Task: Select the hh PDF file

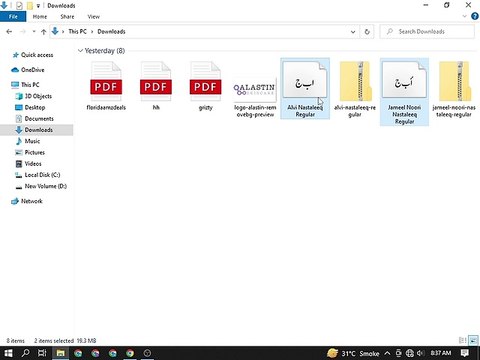Action: [x=156, y=86]
